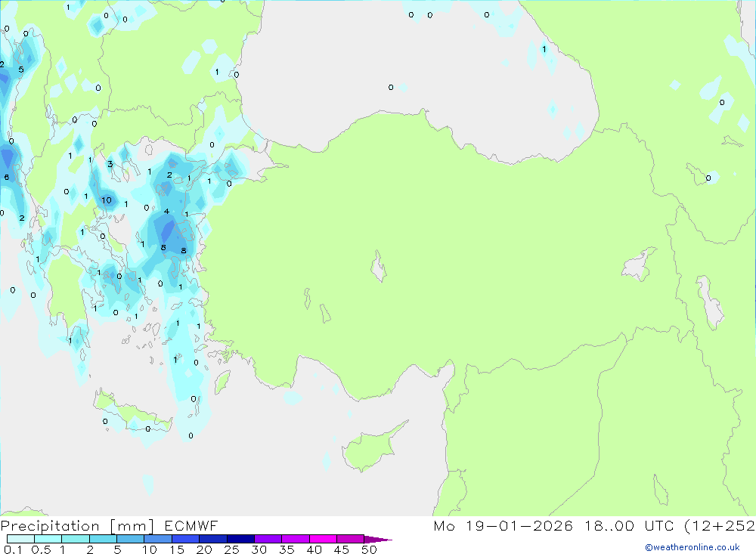Select the 45–50 mm legend color box
Screen dimensions: 756x554
click(x=350, y=539)
